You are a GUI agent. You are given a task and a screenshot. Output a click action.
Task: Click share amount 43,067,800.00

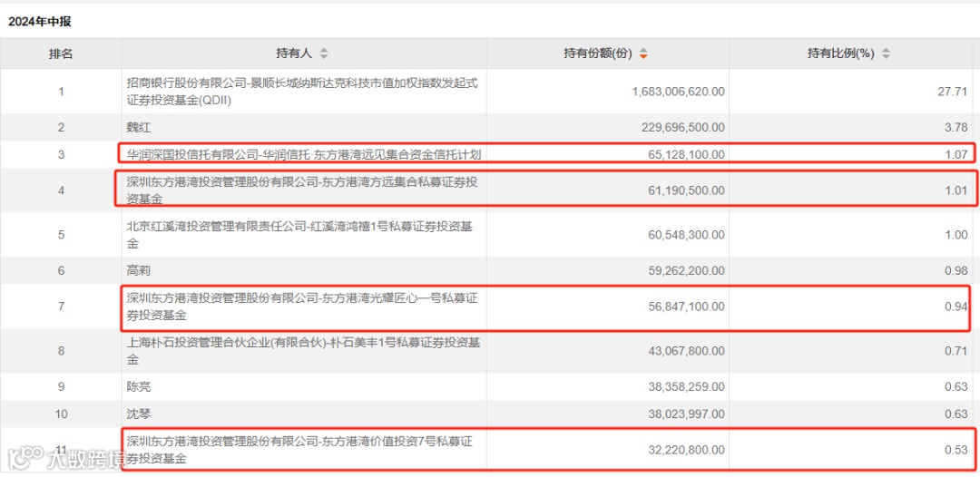[686, 351]
